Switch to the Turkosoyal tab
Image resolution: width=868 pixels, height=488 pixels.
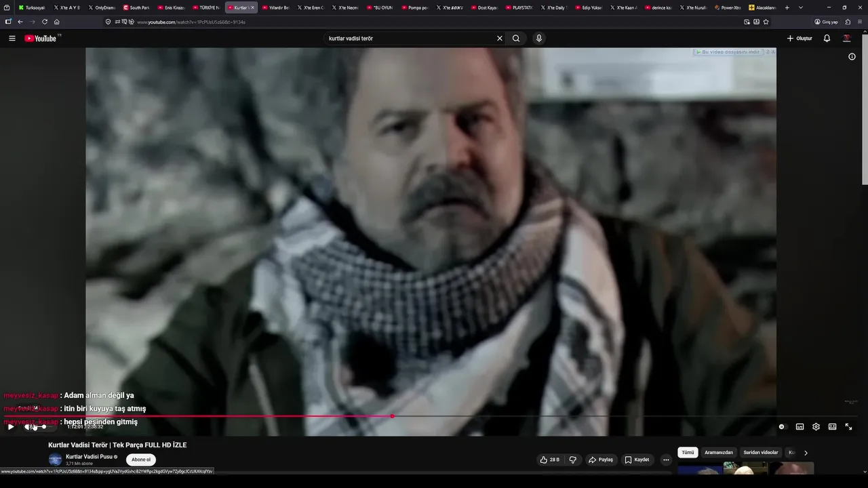31,7
